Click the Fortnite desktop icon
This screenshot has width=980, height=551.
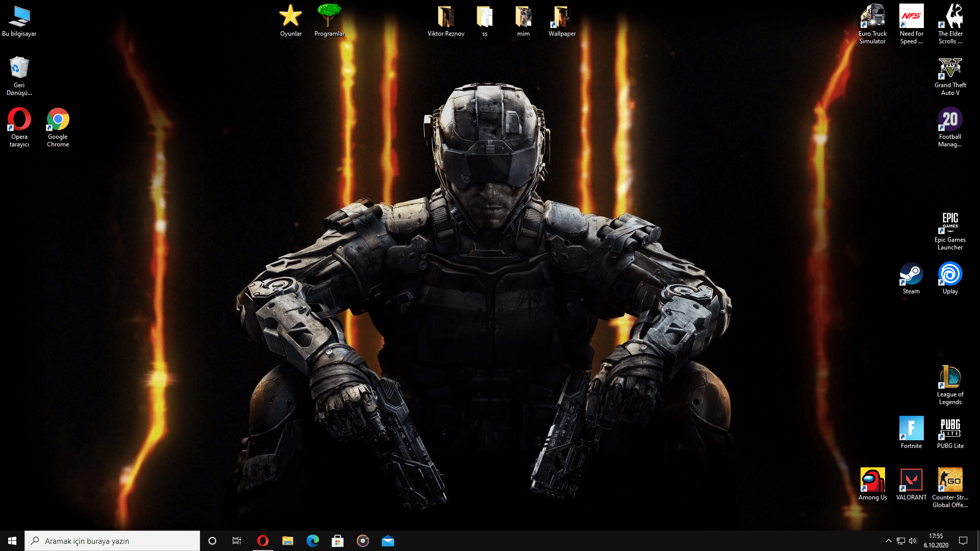coord(911,429)
